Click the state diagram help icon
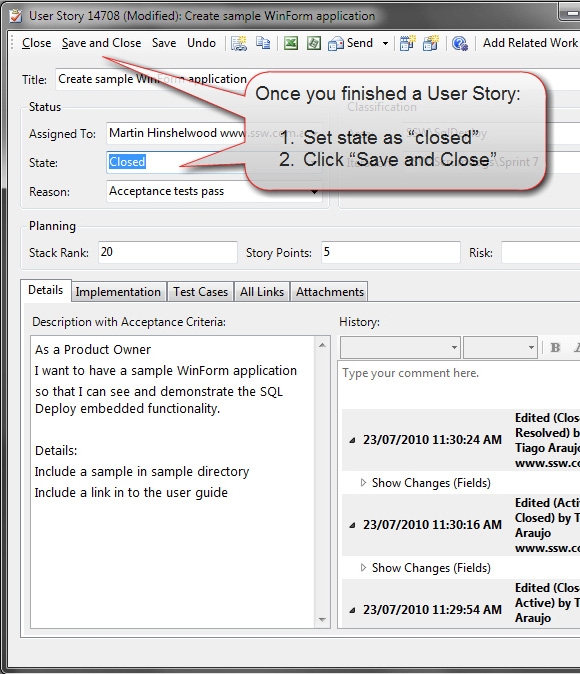 coord(460,43)
